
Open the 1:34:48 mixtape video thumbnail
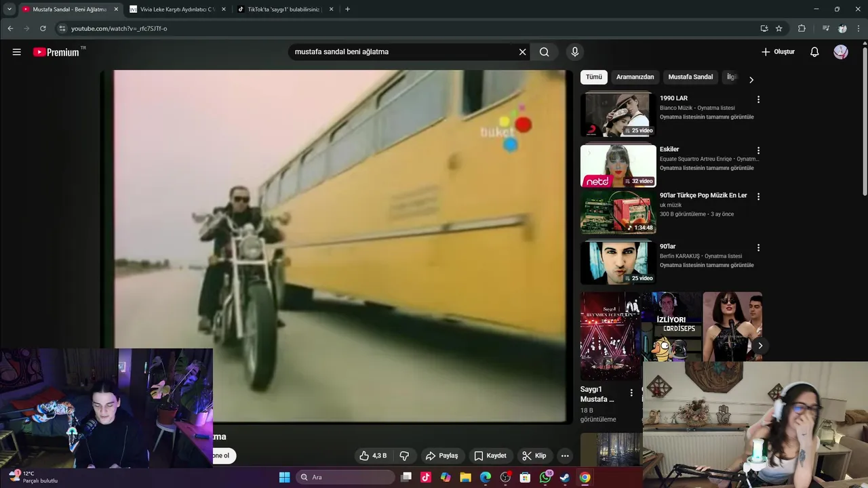point(618,211)
